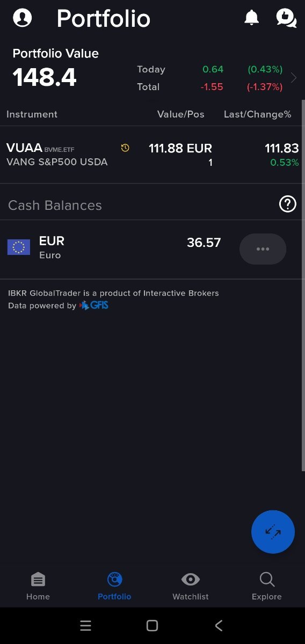The height and width of the screenshot is (644, 305).
Task: Tap Android back navigation button
Action: click(x=219, y=626)
